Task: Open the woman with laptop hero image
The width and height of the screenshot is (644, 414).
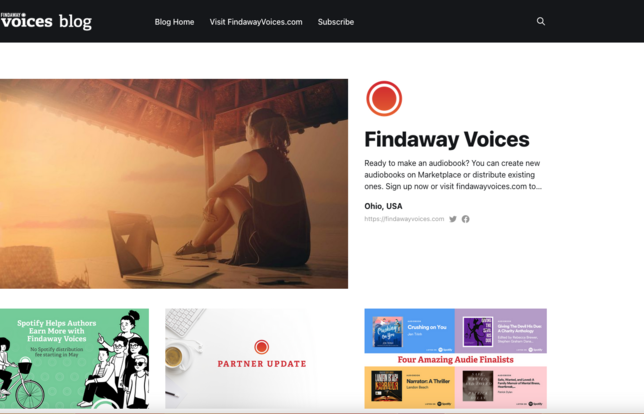Action: (x=174, y=184)
